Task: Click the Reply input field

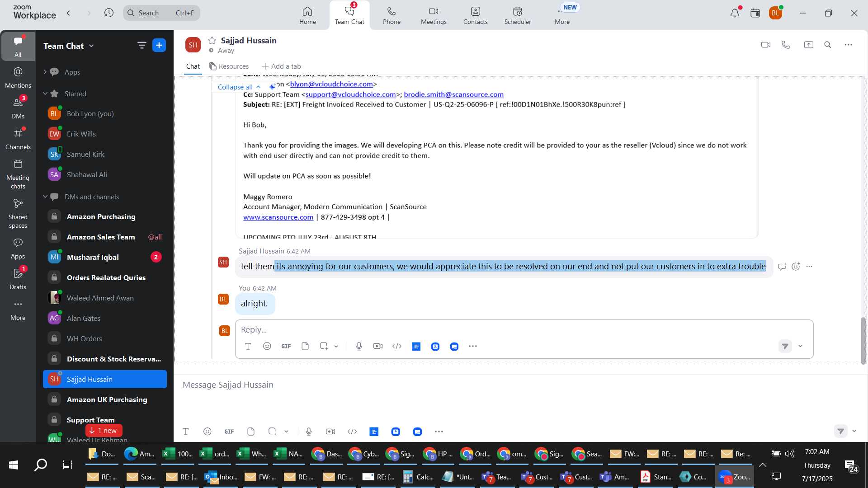Action: (524, 329)
